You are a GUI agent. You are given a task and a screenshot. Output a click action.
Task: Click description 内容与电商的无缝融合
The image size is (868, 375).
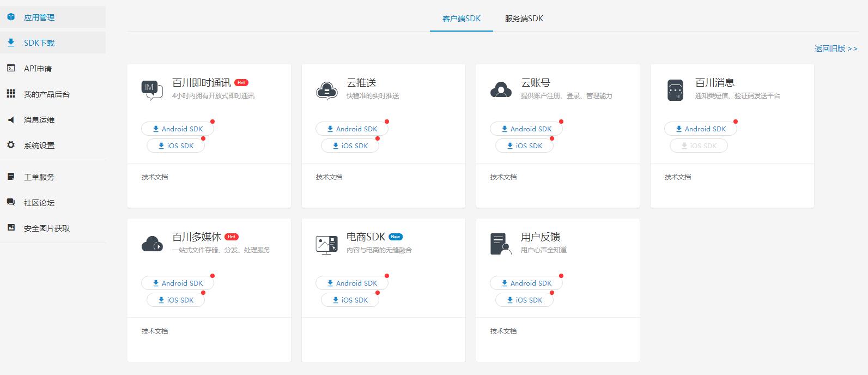click(x=379, y=250)
